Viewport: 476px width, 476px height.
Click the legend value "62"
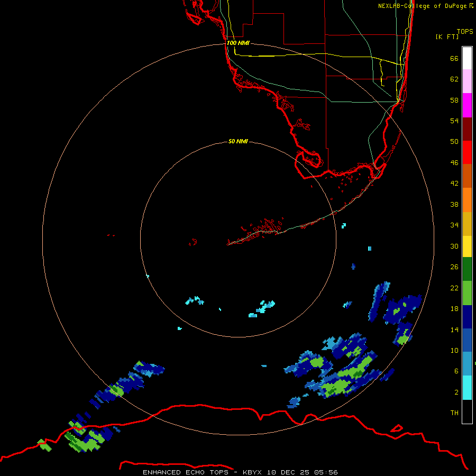tap(454, 79)
